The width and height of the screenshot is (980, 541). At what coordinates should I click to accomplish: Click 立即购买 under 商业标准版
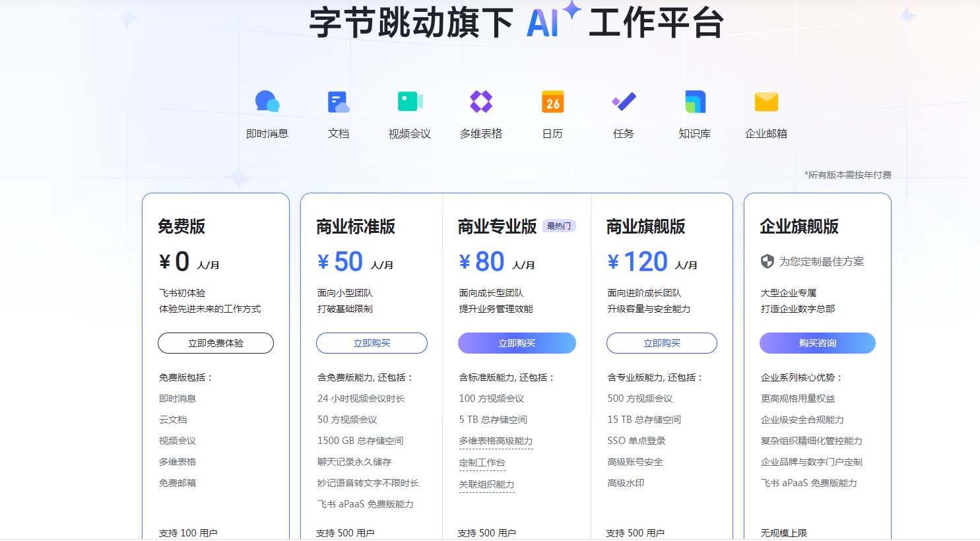click(x=372, y=343)
